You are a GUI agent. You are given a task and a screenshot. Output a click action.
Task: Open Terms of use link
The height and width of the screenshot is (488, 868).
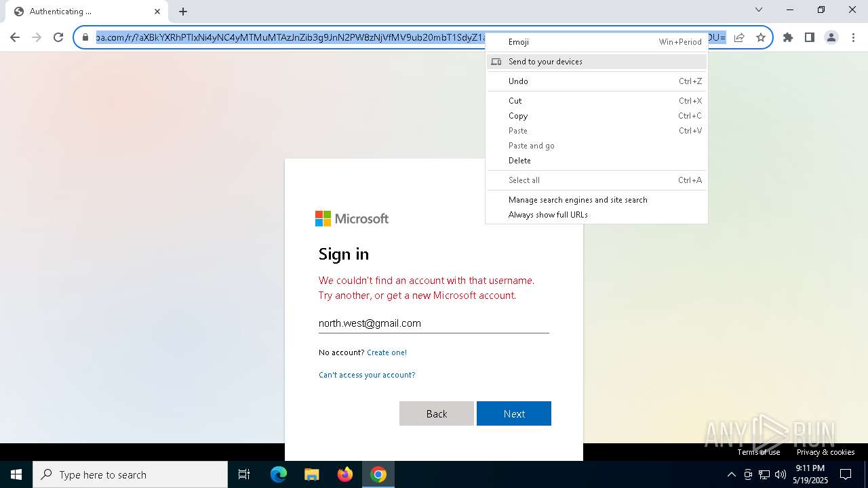coord(759,452)
